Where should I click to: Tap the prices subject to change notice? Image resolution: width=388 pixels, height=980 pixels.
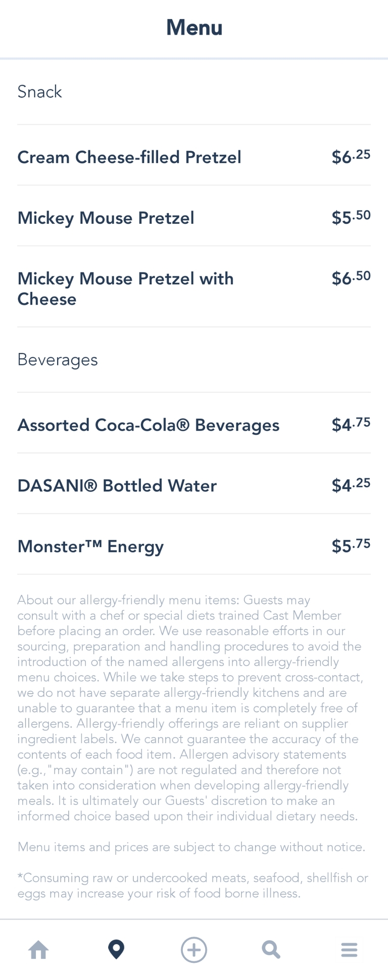tap(191, 847)
